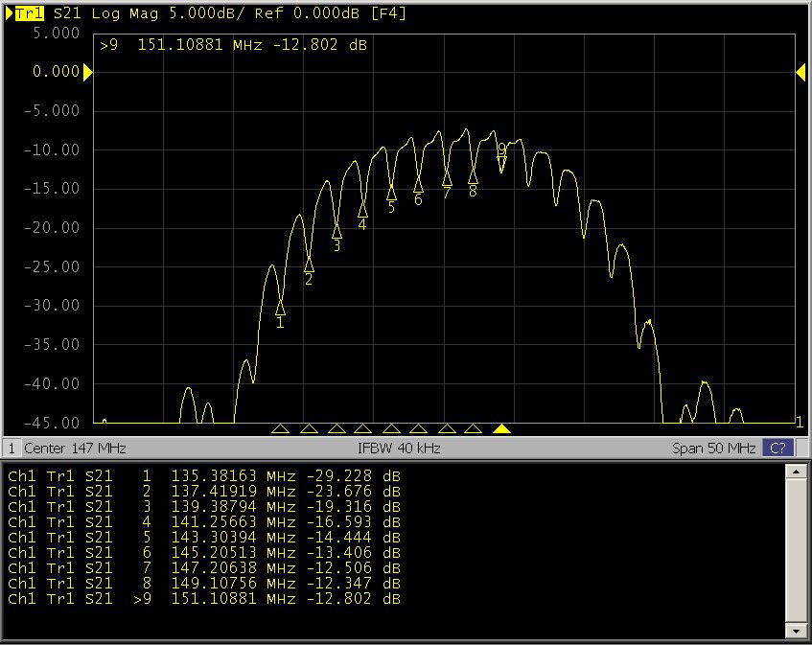Click right reference level arrow at 0 dB
Screen dimensions: 812x645
[x=800, y=73]
